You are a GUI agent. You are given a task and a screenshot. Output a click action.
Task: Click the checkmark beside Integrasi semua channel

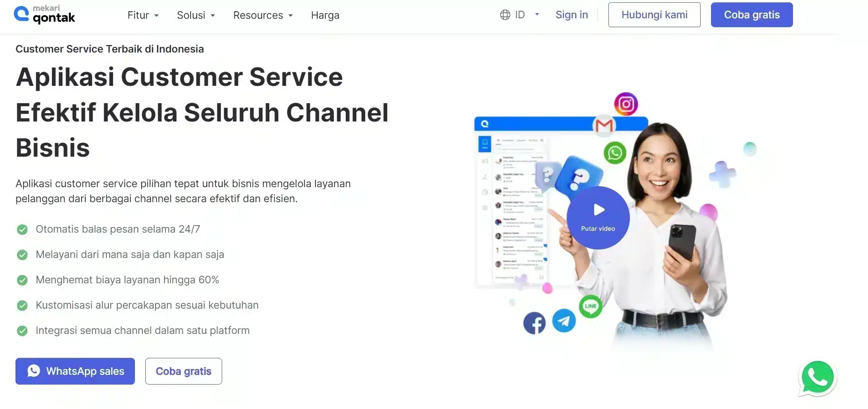[22, 331]
